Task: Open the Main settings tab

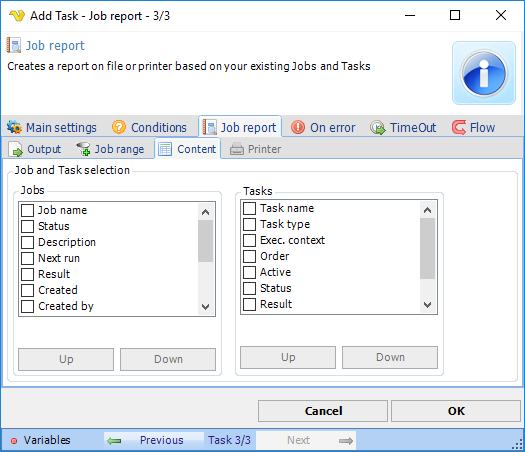Action: tap(52, 127)
